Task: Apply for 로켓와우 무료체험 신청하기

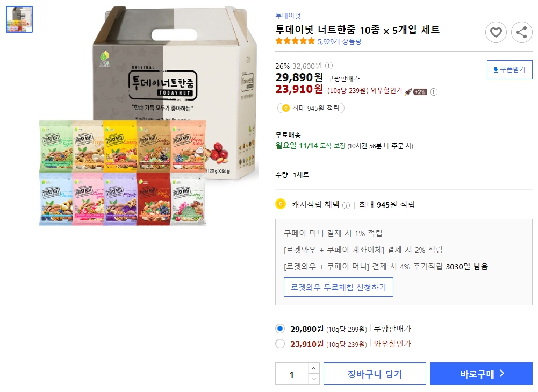Action: click(x=338, y=287)
